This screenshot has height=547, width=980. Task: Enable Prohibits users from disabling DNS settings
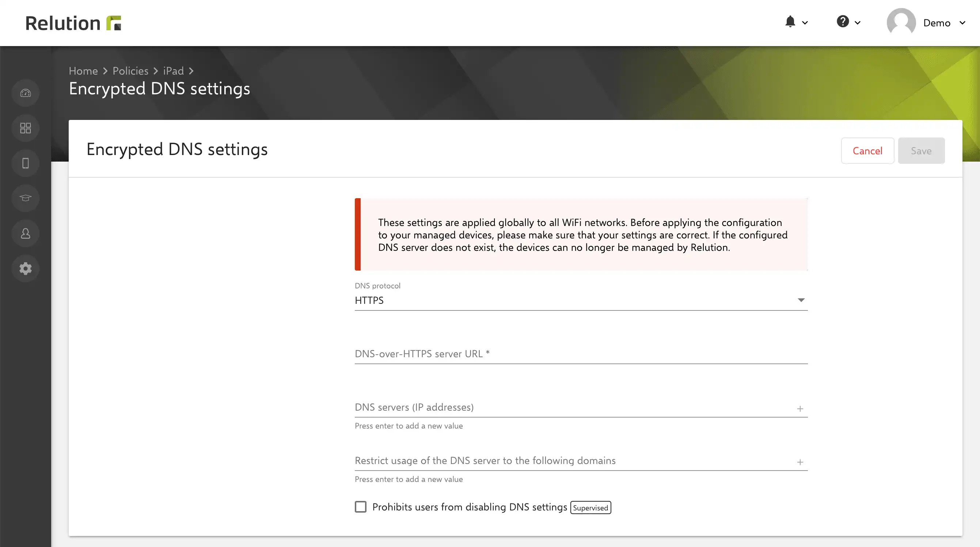361,507
